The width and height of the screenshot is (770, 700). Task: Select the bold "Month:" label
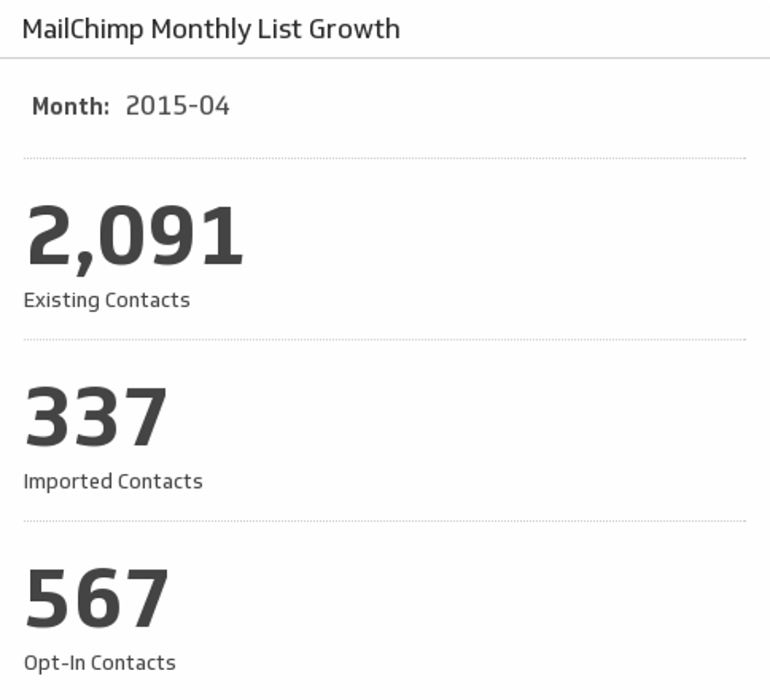coord(71,106)
